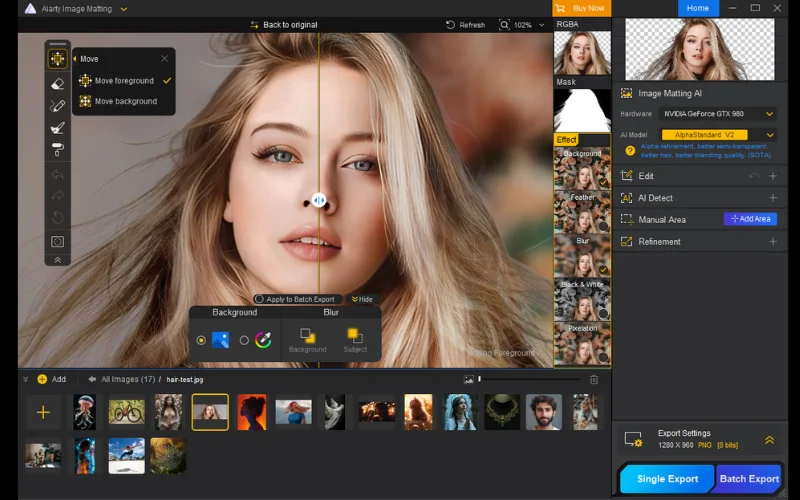Expand the Refinement section
Screen dimensions: 800x500
(x=772, y=241)
